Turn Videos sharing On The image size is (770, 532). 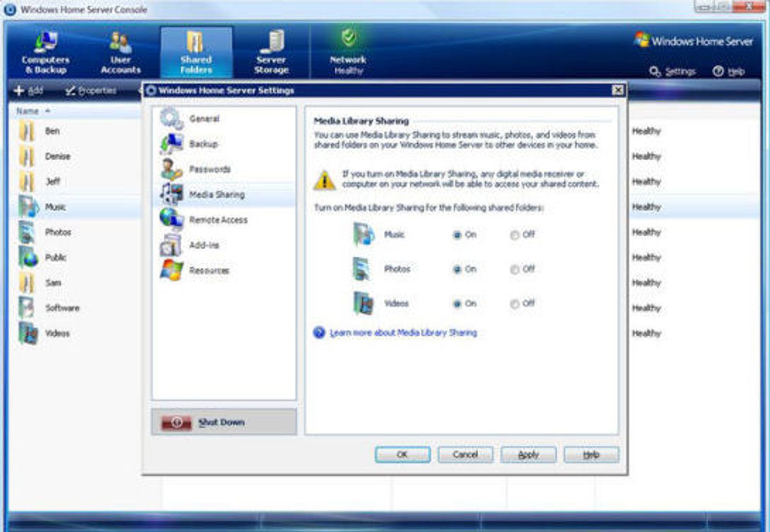pyautogui.click(x=457, y=304)
